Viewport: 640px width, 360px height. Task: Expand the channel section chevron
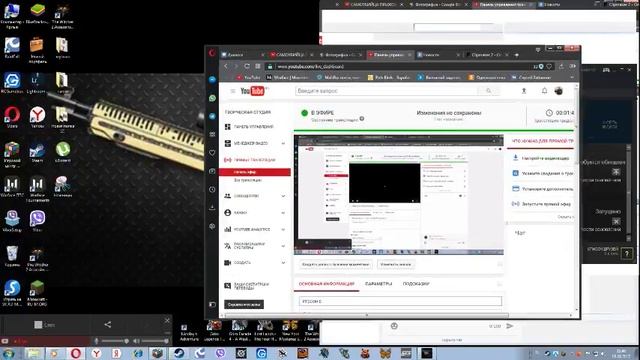pyautogui.click(x=283, y=213)
